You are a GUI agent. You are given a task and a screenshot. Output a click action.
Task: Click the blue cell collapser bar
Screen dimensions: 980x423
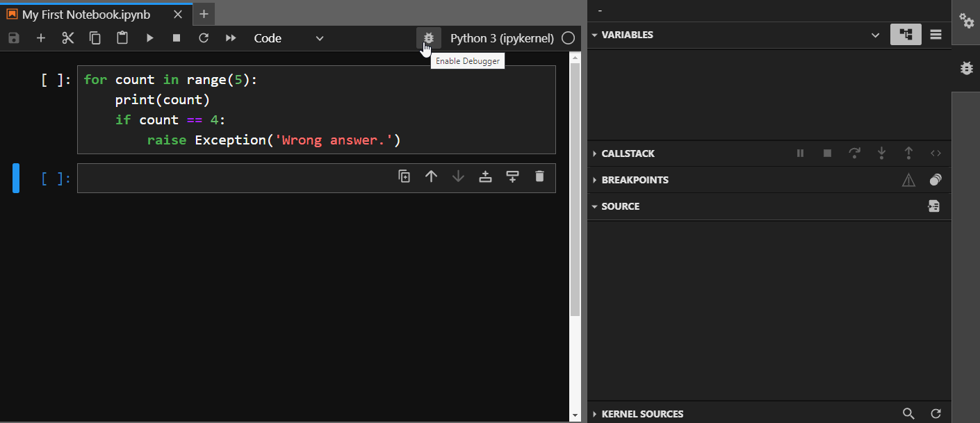click(16, 179)
